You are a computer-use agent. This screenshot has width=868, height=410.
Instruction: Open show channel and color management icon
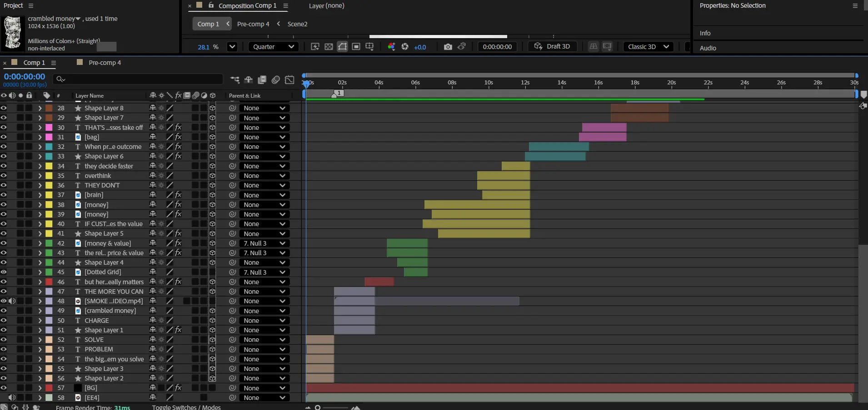[x=391, y=47]
